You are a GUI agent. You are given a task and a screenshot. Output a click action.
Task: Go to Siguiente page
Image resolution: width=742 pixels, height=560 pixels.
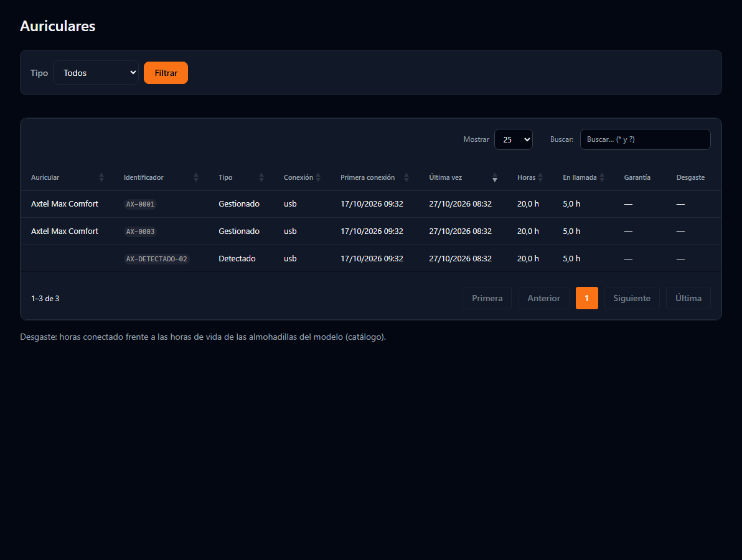pos(632,298)
